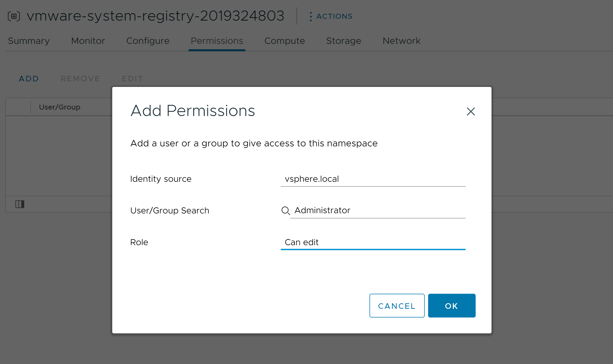Image resolution: width=613 pixels, height=364 pixels.
Task: Click the search magnifier icon
Action: point(286,211)
